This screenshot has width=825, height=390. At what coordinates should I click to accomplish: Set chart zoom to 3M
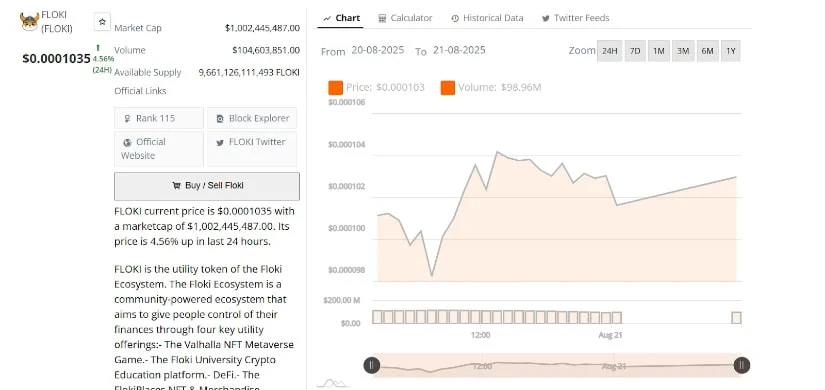(x=683, y=51)
